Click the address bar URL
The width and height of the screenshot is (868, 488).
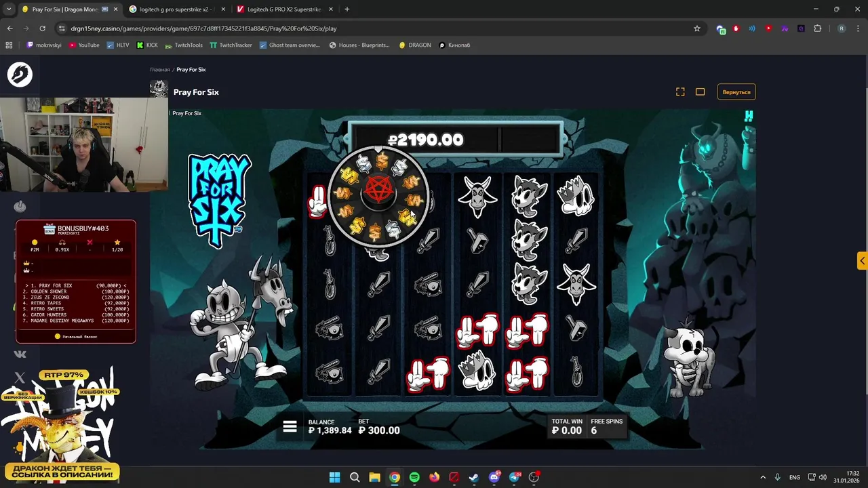pyautogui.click(x=203, y=28)
